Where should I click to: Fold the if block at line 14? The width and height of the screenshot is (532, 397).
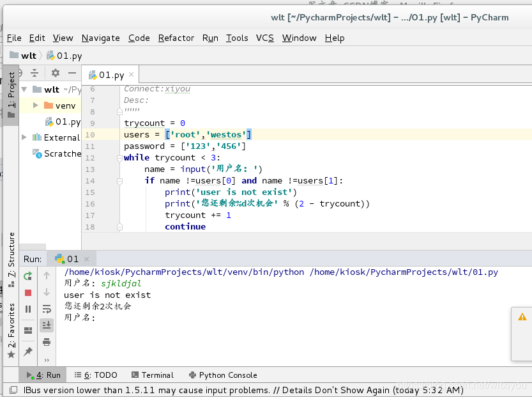click(x=119, y=181)
